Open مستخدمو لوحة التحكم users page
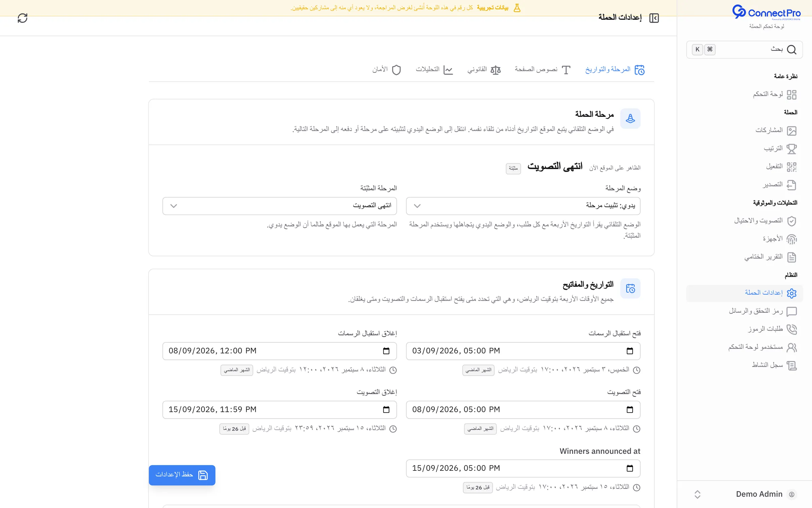The image size is (812, 508). pos(744,347)
